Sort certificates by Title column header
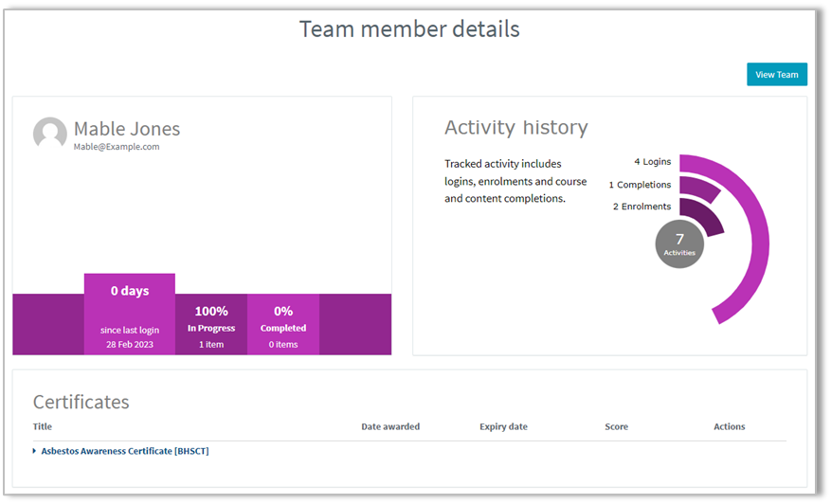Screen dimensions: 831x504 pyautogui.click(x=43, y=426)
